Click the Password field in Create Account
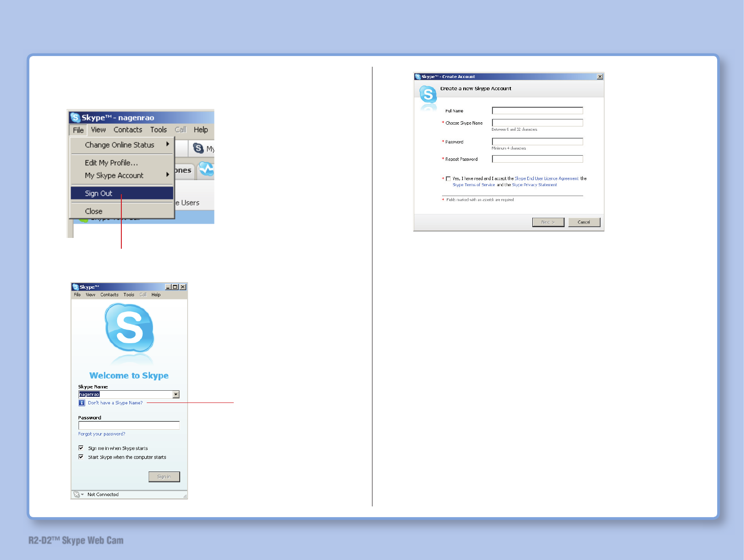The image size is (744, 560). [x=538, y=142]
